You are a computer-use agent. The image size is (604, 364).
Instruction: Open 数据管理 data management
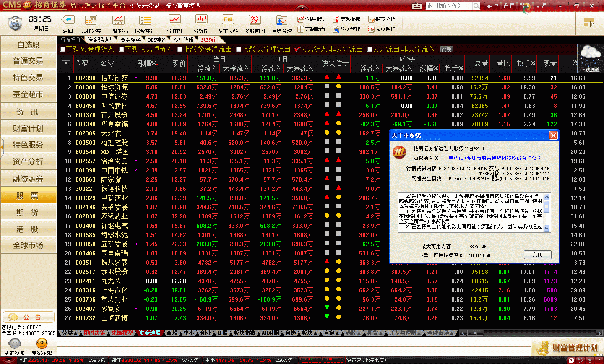346,29
